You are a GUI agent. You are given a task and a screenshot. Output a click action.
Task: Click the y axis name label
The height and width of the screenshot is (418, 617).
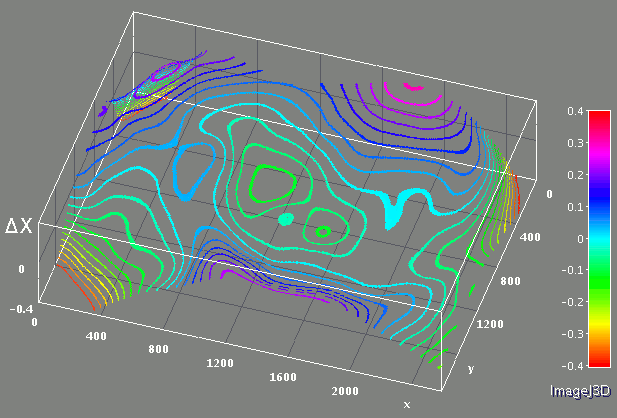(471, 369)
